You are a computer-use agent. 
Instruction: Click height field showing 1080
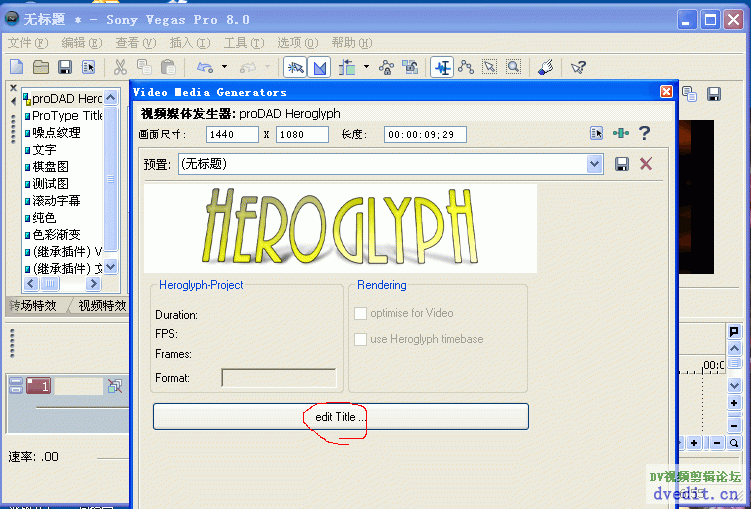(x=302, y=135)
